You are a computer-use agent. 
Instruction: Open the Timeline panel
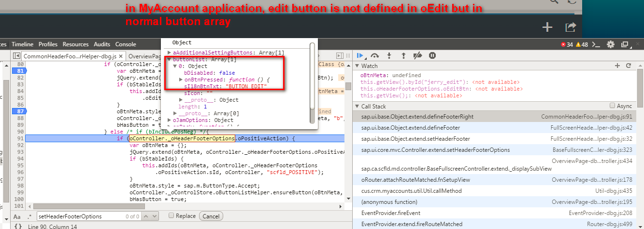click(x=23, y=44)
